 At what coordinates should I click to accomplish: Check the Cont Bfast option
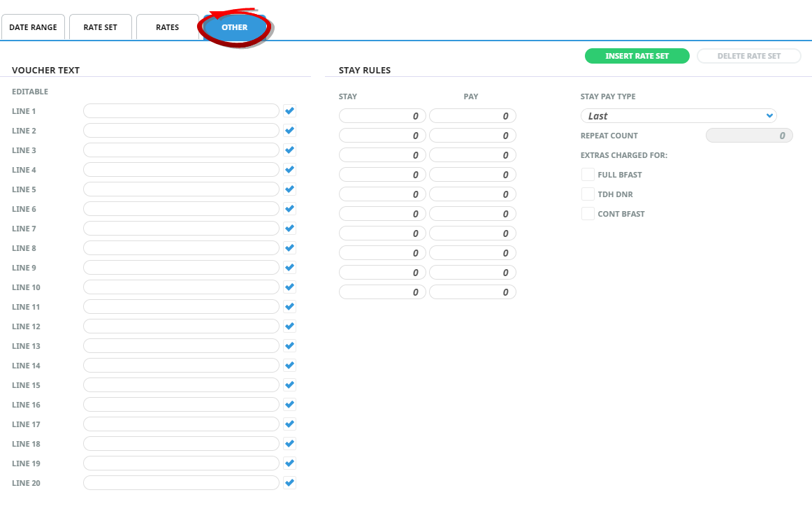(x=588, y=214)
